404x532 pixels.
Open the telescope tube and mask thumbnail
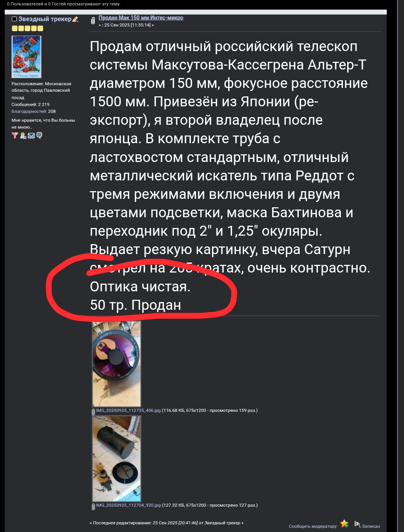click(116, 459)
